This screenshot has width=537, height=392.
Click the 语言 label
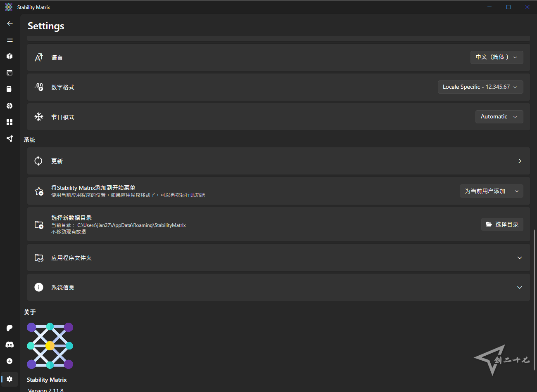(x=57, y=58)
